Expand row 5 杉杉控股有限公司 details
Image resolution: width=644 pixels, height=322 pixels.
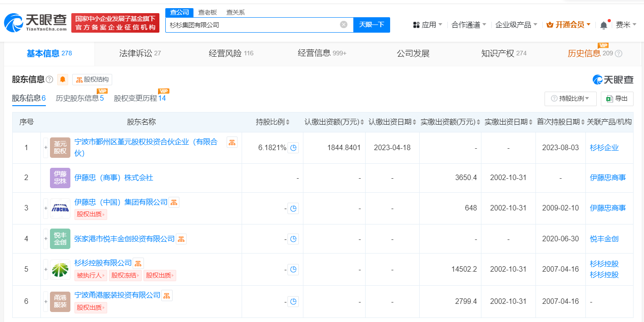[45, 269]
